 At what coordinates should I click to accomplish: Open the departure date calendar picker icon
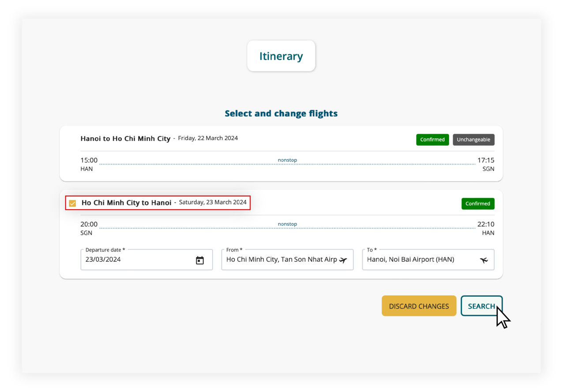(200, 260)
